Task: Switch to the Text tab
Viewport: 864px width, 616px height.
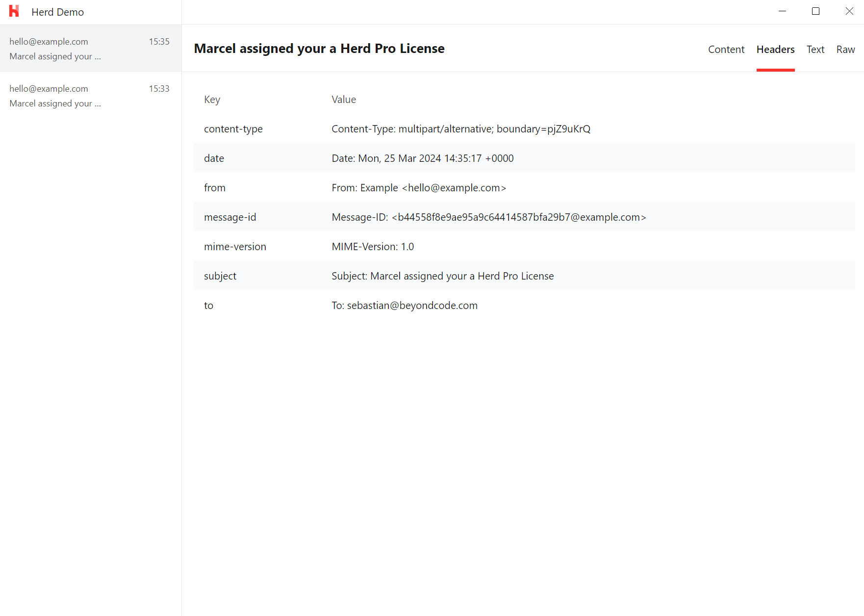Action: tap(815, 49)
